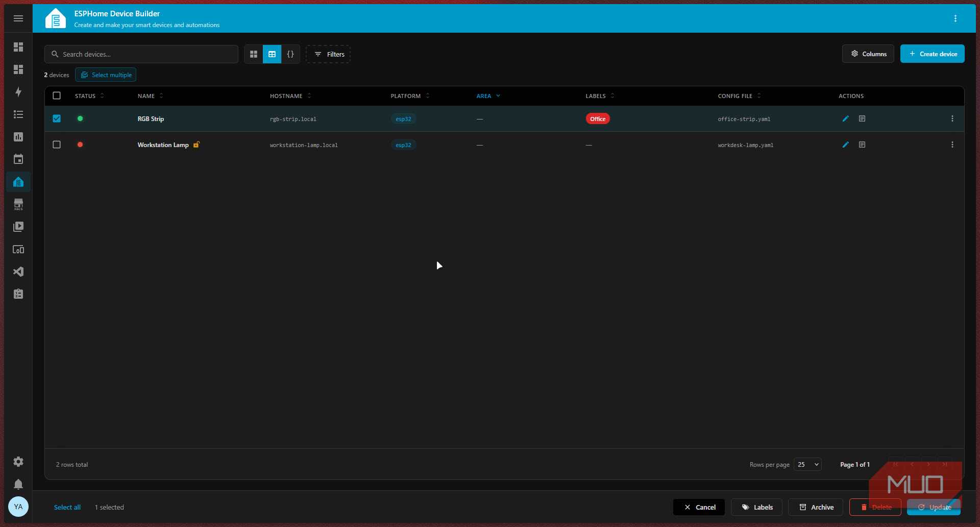Switch to table view
980x527 pixels.
[272, 54]
